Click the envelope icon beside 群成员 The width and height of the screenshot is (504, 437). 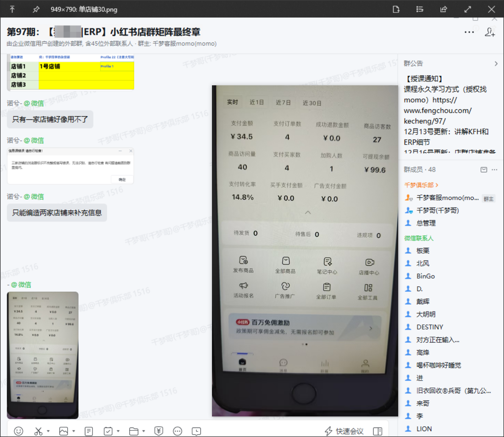484,170
